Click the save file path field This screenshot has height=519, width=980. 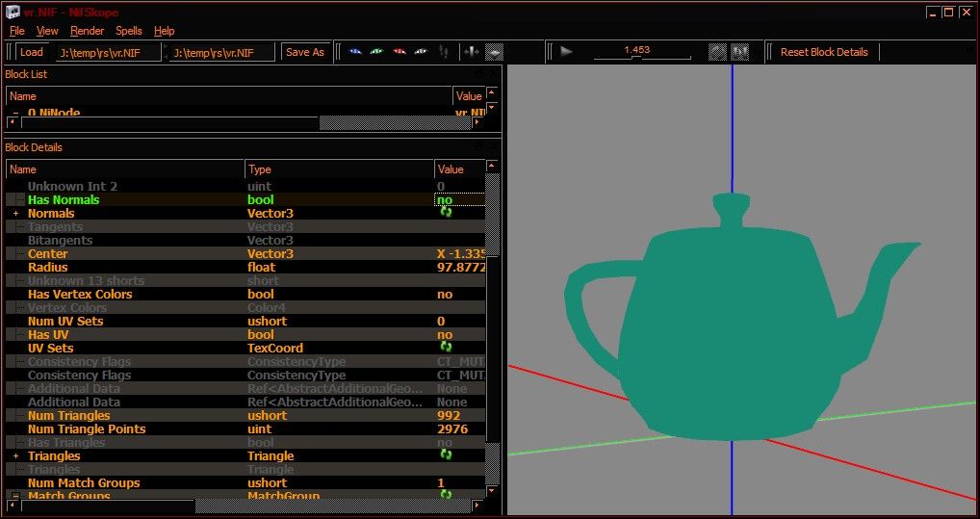(x=221, y=53)
